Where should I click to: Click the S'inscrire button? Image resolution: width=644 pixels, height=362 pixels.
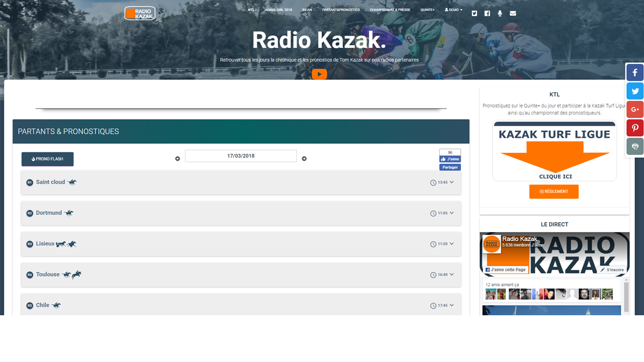(612, 269)
